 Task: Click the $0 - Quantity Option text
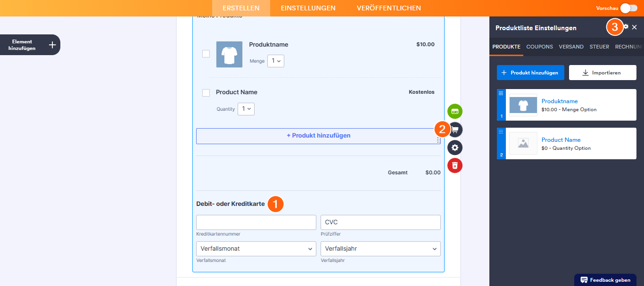tap(566, 148)
